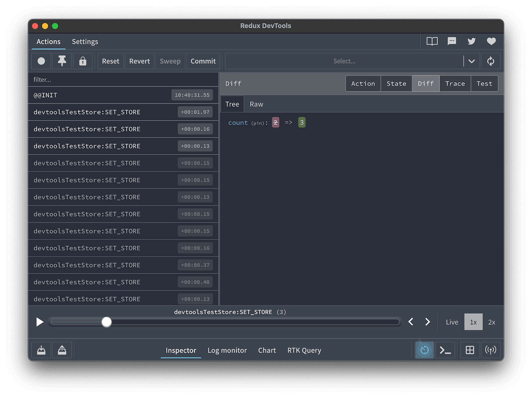Open the Settings tab
This screenshot has width=532, height=398.
pyautogui.click(x=85, y=42)
